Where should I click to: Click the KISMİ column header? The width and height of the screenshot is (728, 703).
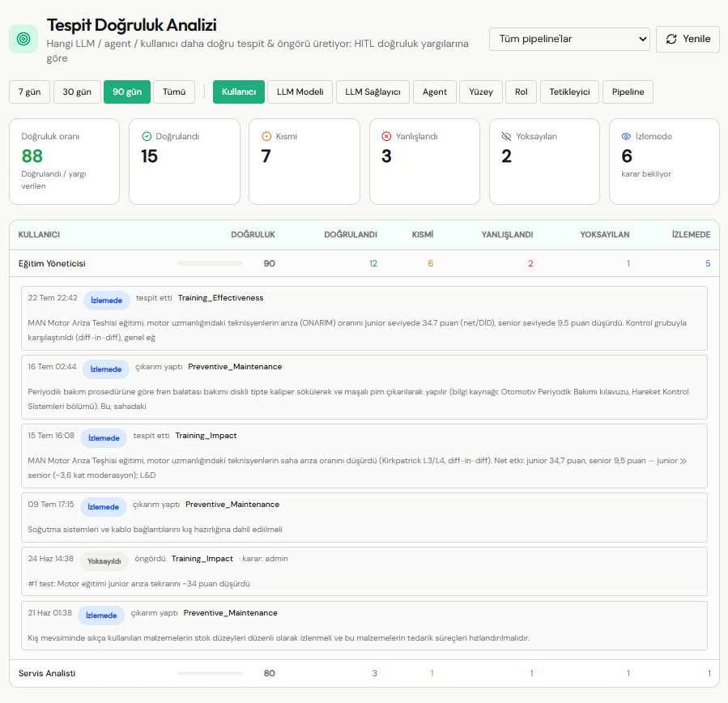coord(423,235)
